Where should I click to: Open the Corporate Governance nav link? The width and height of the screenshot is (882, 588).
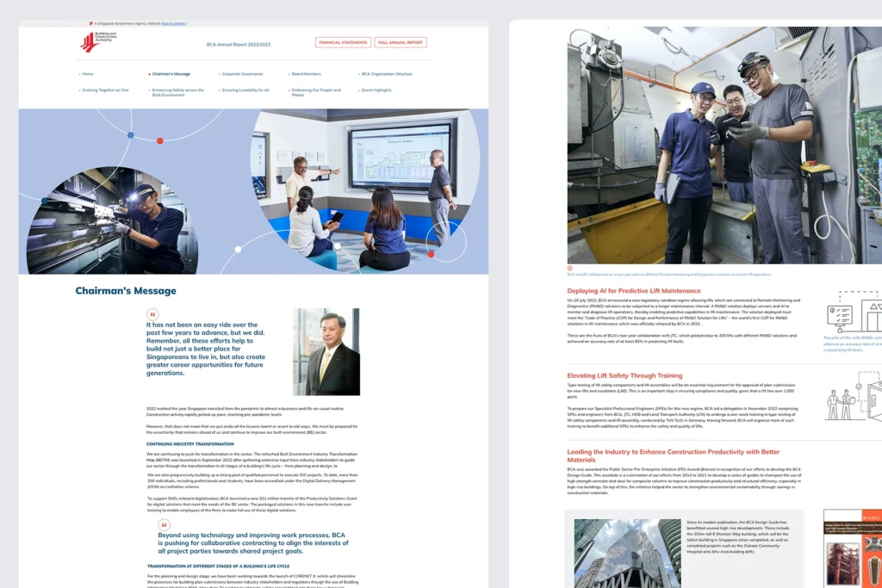(x=242, y=74)
